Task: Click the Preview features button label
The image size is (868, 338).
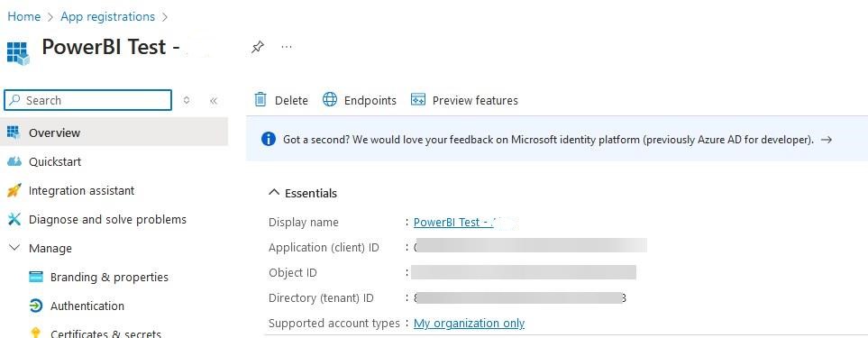Action: 475,100
